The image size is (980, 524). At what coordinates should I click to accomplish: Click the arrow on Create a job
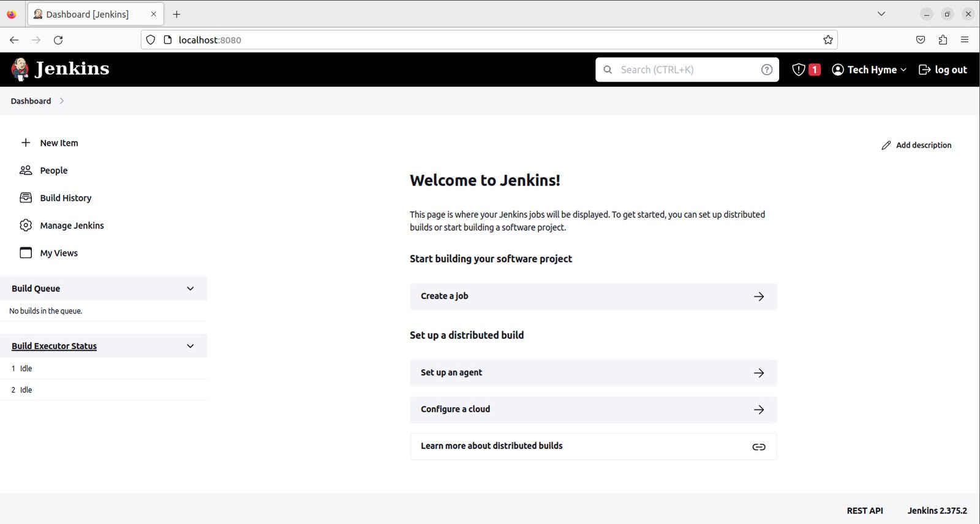pyautogui.click(x=759, y=296)
